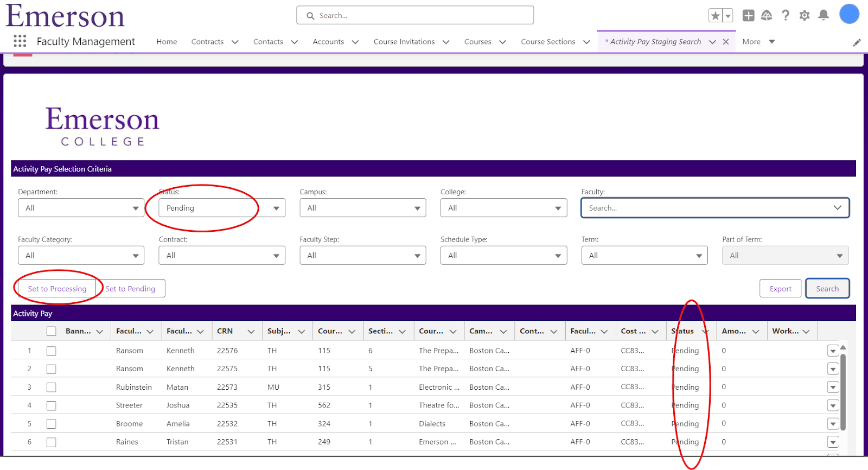Image resolution: width=868 pixels, height=470 pixels.
Task: Open the CRN column header menu
Action: tap(251, 332)
